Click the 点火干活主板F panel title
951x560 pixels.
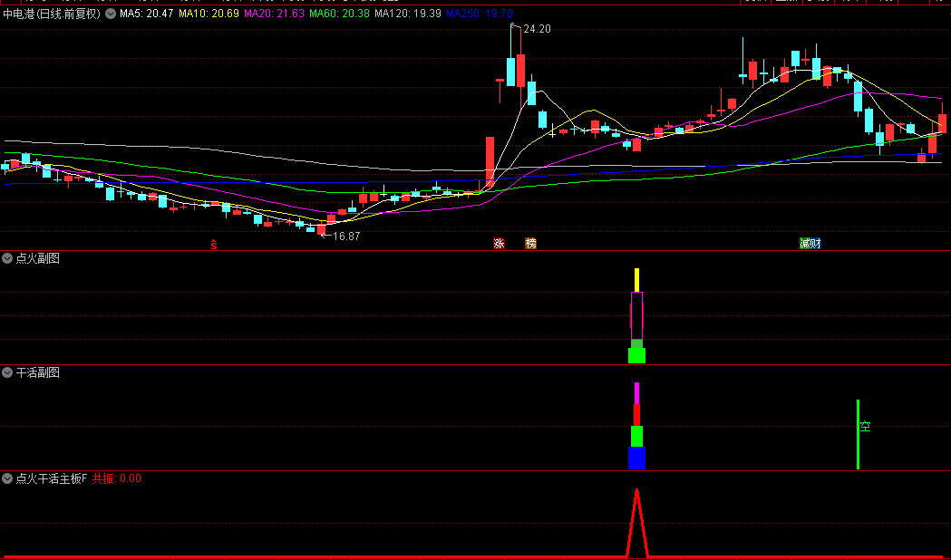click(52, 478)
